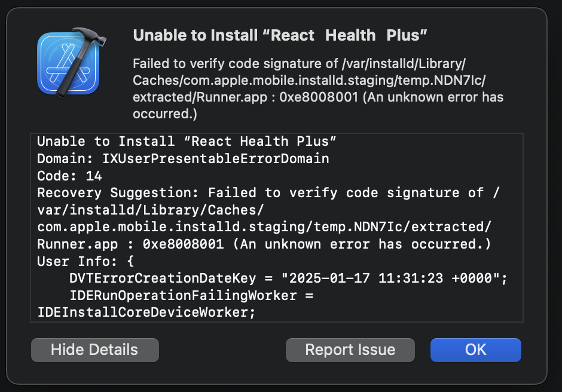Hide the error details section
This screenshot has width=562, height=392.
coord(94,350)
